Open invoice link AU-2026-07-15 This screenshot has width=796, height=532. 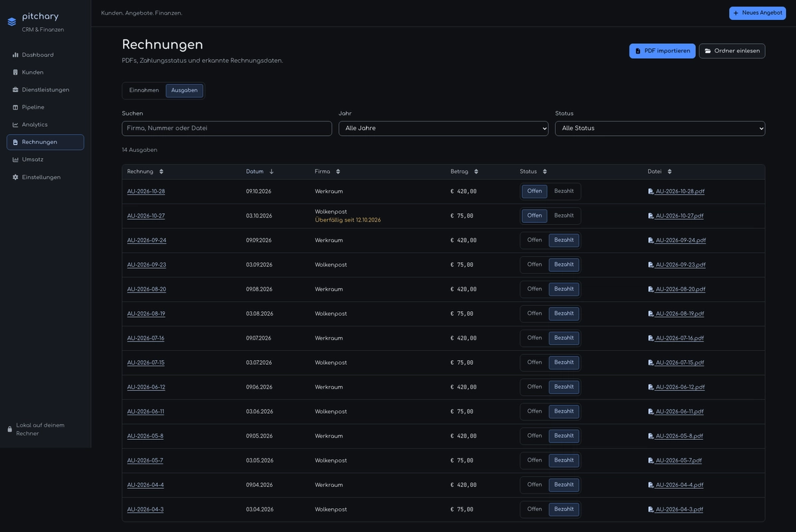146,363
